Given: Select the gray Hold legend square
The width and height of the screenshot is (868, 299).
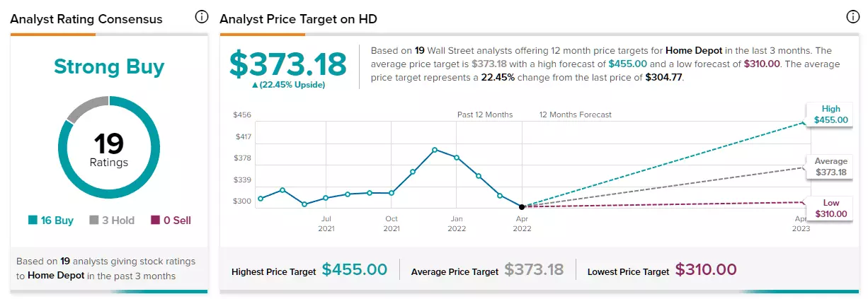Looking at the screenshot, I should pyautogui.click(x=93, y=221).
